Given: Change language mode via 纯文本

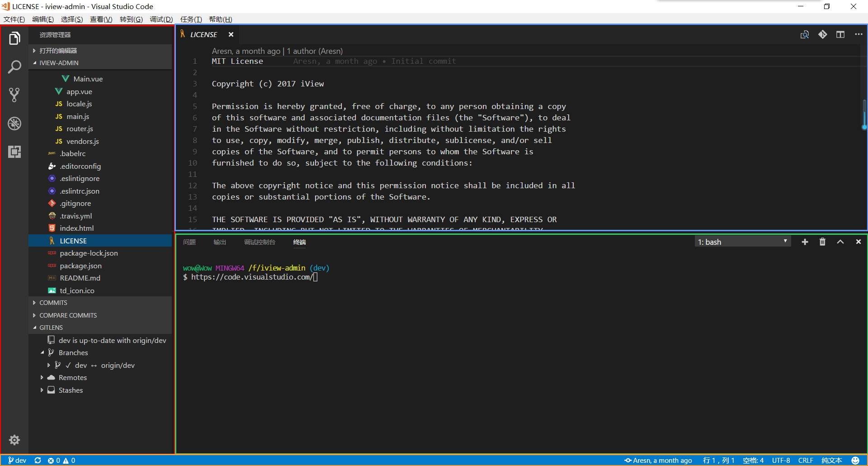Looking at the screenshot, I should [832, 460].
